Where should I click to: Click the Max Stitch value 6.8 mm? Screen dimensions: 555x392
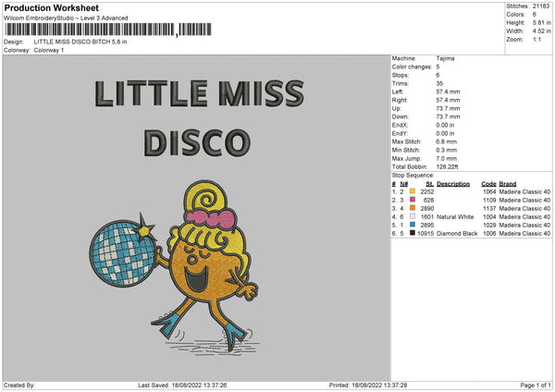pyautogui.click(x=447, y=141)
